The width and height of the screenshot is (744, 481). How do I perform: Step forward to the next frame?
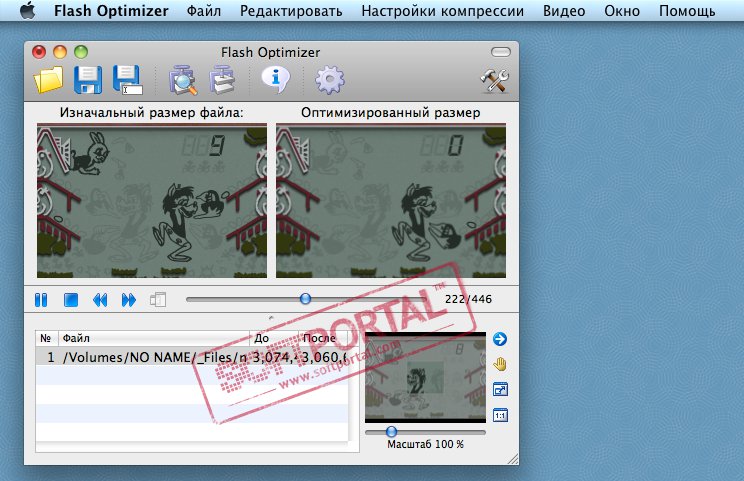(129, 300)
